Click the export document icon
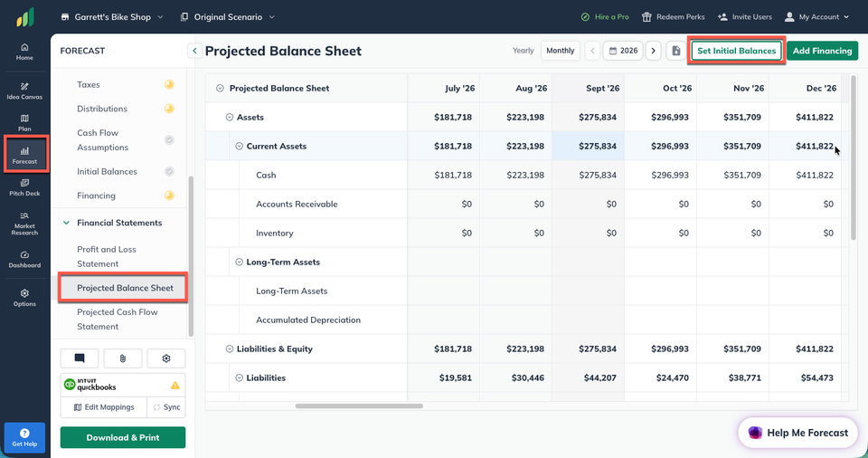Screen dimensions: 868x458 (676, 51)
